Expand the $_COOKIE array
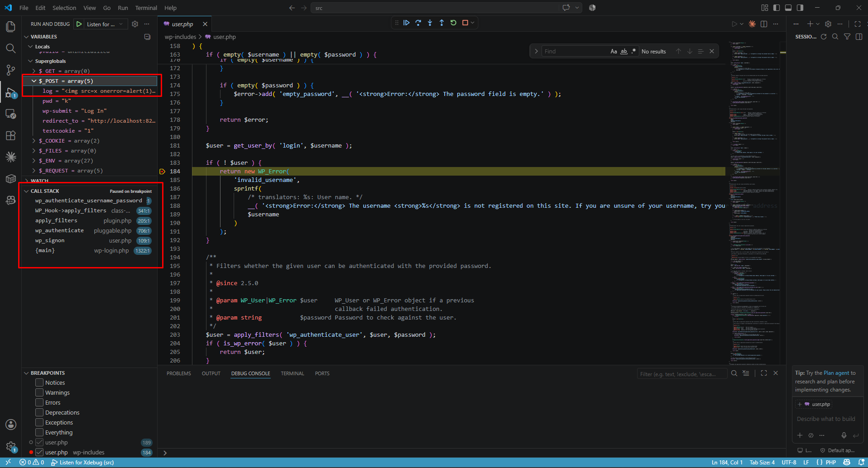The image size is (868, 468). (34, 141)
